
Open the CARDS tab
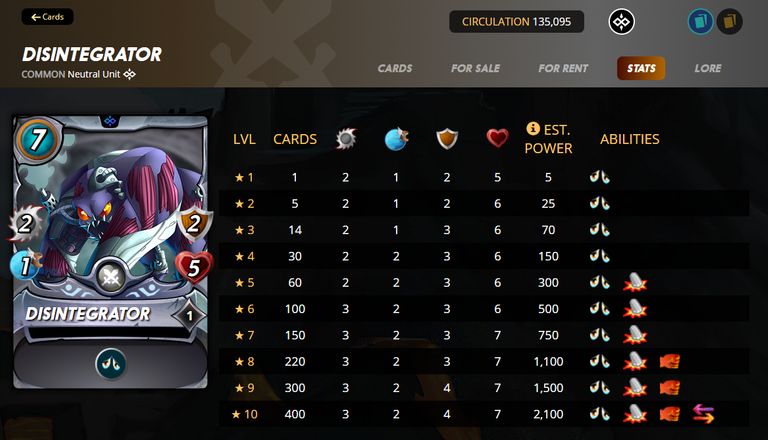(x=395, y=69)
